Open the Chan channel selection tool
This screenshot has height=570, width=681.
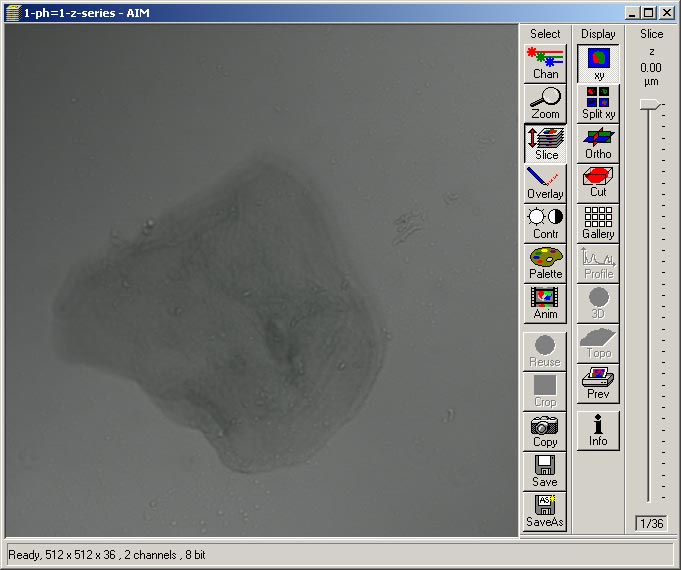545,63
